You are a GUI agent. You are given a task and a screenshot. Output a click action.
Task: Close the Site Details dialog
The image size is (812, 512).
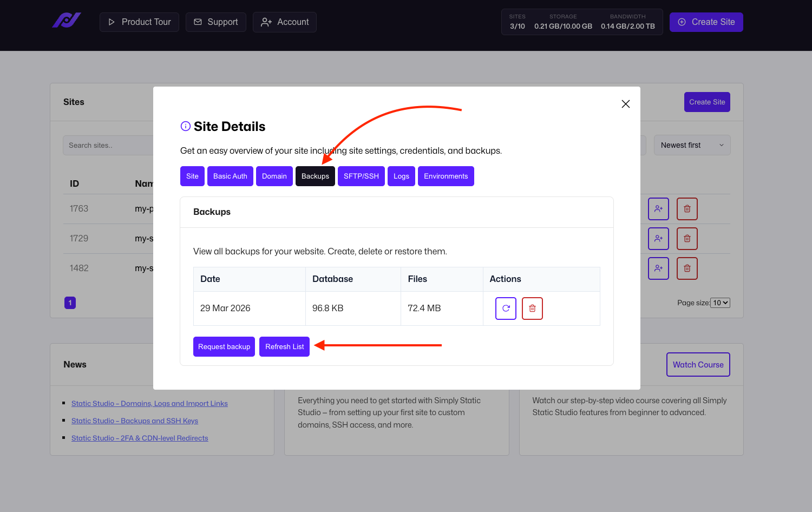(626, 104)
